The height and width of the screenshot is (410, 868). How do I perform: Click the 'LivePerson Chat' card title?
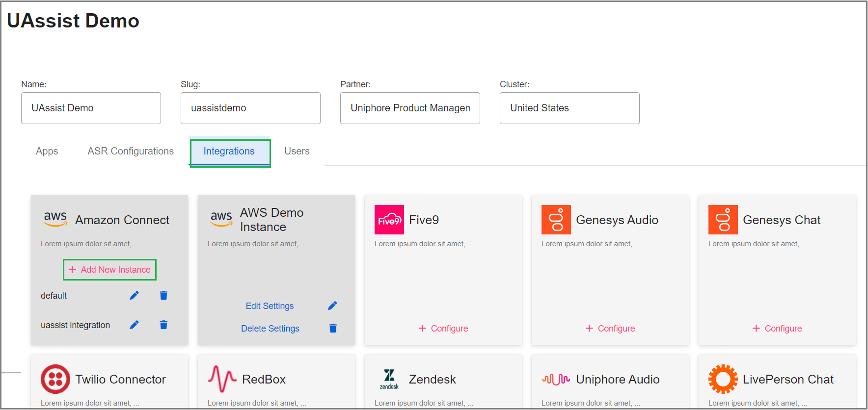pos(788,379)
